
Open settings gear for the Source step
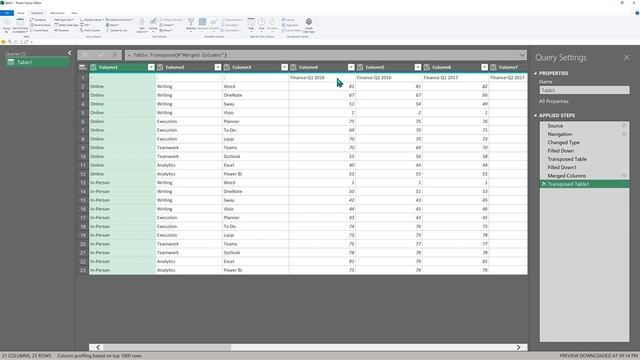(624, 126)
